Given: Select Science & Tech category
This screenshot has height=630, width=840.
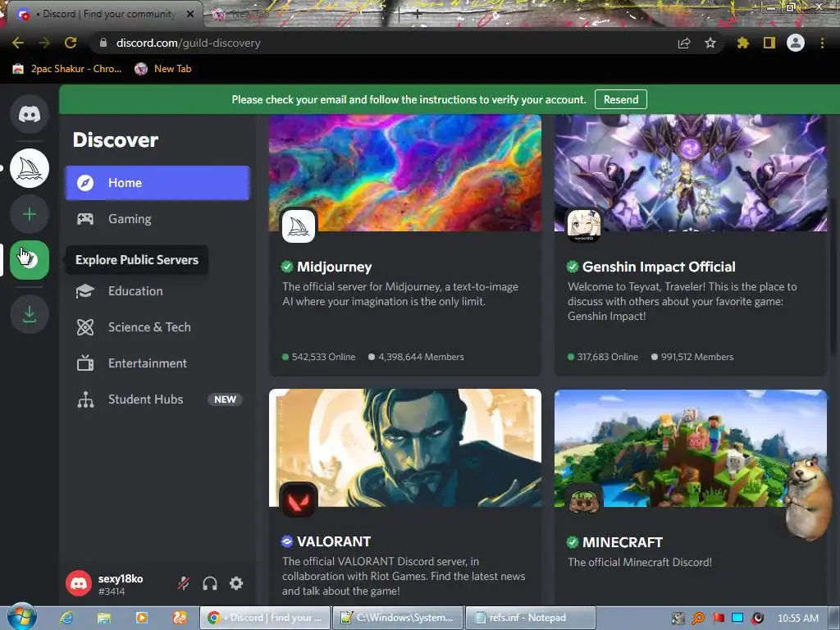Looking at the screenshot, I should click(x=157, y=326).
